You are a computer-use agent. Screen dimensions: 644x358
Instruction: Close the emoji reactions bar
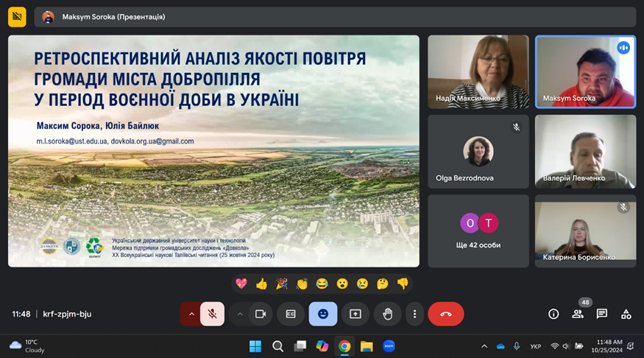point(323,314)
